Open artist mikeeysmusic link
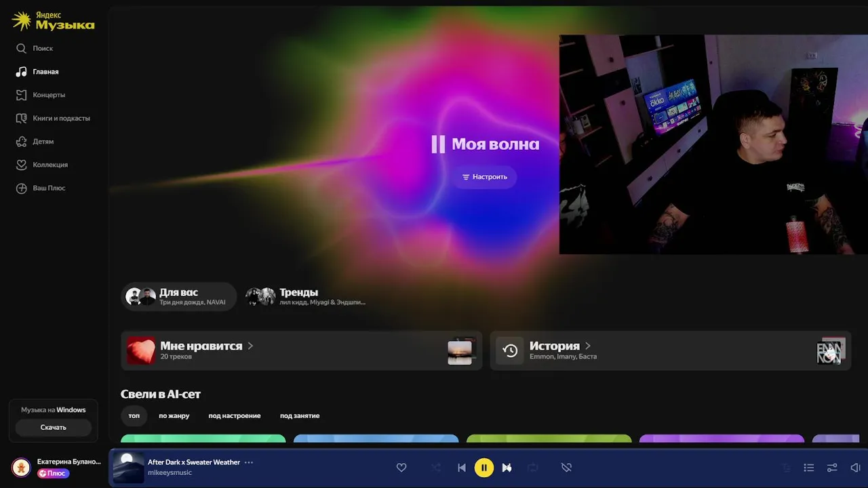Viewport: 868px width, 488px height. pyautogui.click(x=170, y=472)
